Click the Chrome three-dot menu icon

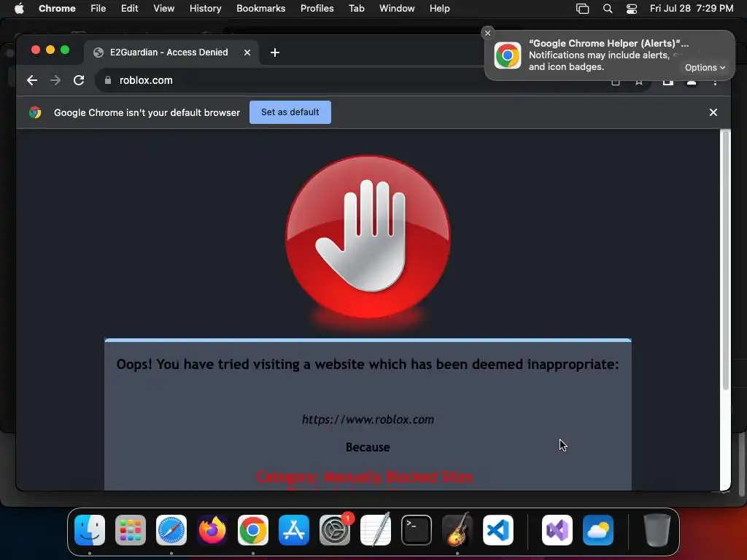715,83
